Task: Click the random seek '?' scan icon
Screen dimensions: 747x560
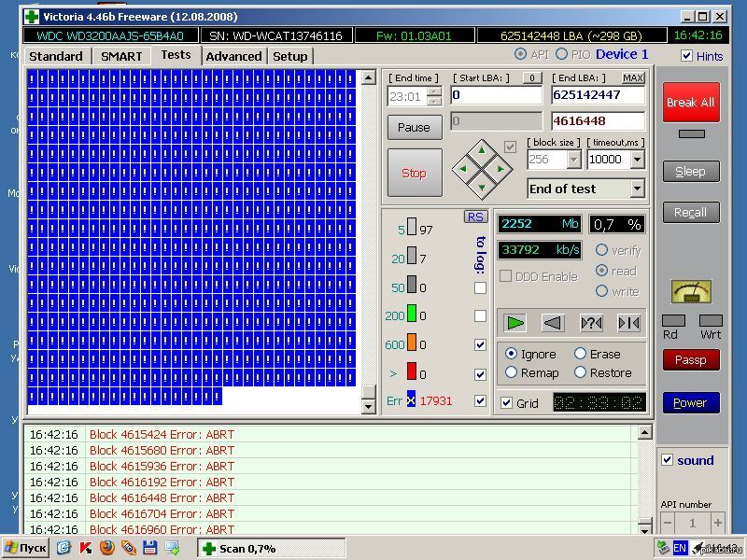Action: tap(591, 323)
